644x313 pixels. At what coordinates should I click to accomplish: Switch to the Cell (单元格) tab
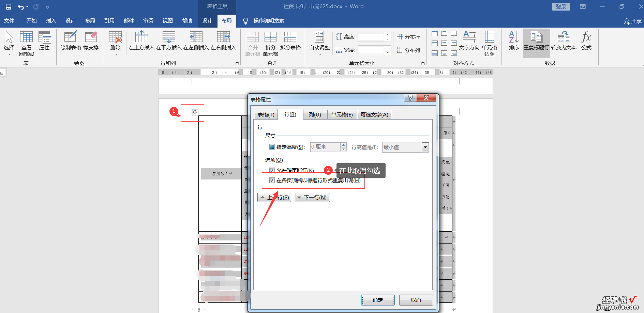pyautogui.click(x=342, y=114)
